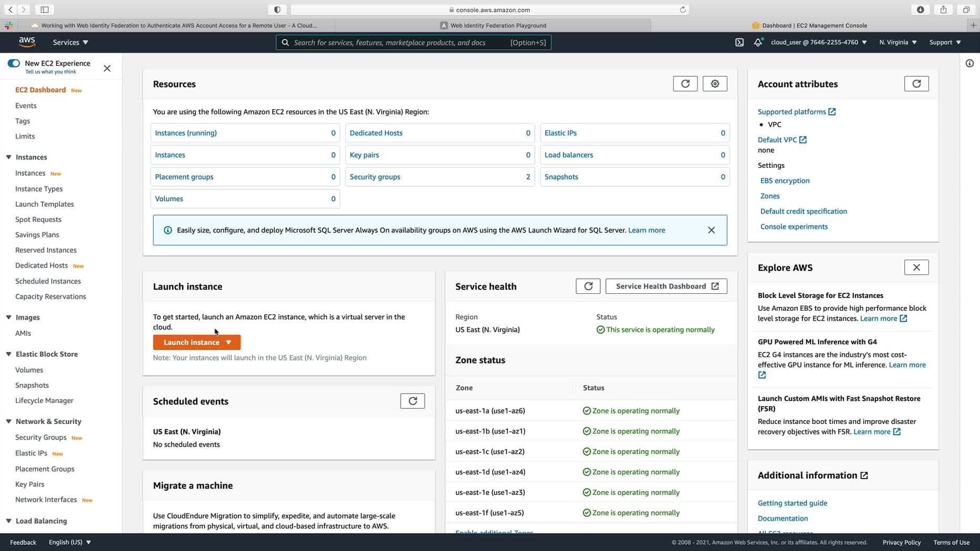Viewport: 980px width, 551px height.
Task: Click the search magnifier icon in AWS search
Action: (285, 43)
